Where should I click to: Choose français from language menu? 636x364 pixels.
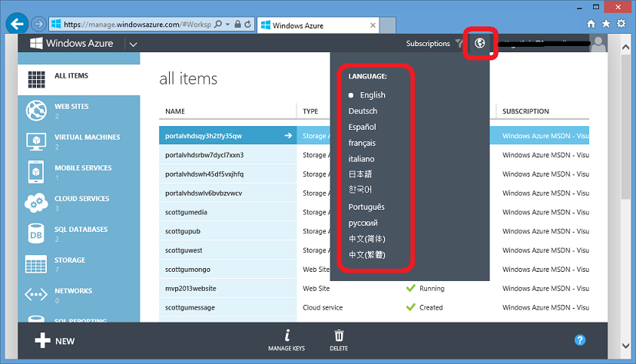[x=362, y=143]
